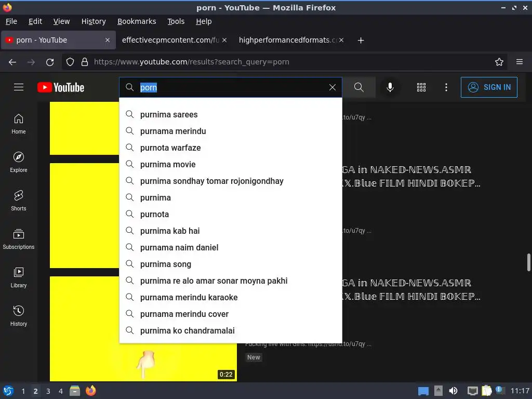This screenshot has height=399, width=532.
Task: Switch to the effectivecpmcontent.com tab
Action: [170, 40]
